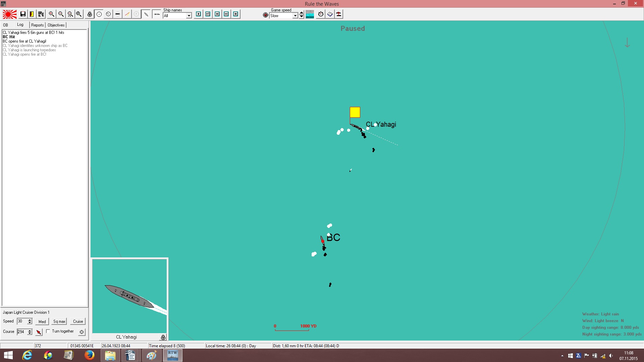
Task: Switch to the Log tab
Action: 20,25
